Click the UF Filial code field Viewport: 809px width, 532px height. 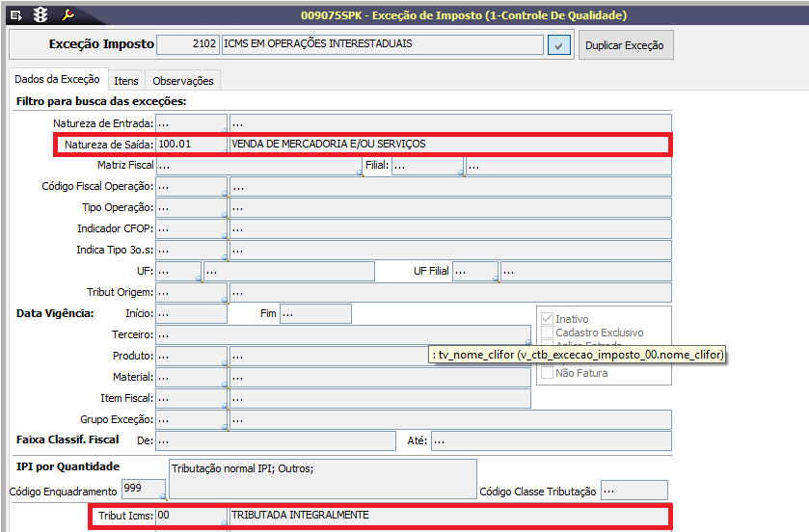475,271
